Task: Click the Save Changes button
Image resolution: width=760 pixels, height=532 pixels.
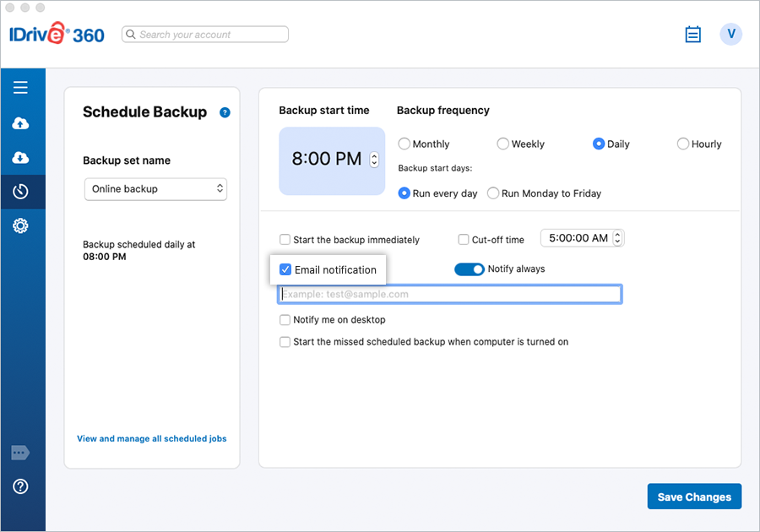Action: tap(694, 497)
